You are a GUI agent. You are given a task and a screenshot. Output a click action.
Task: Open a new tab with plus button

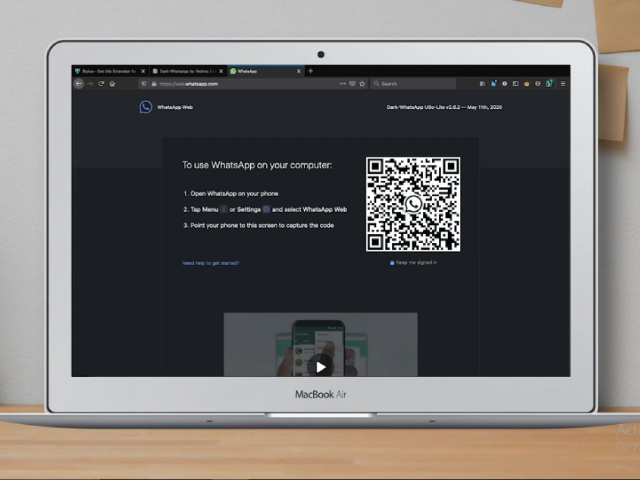pos(311,71)
